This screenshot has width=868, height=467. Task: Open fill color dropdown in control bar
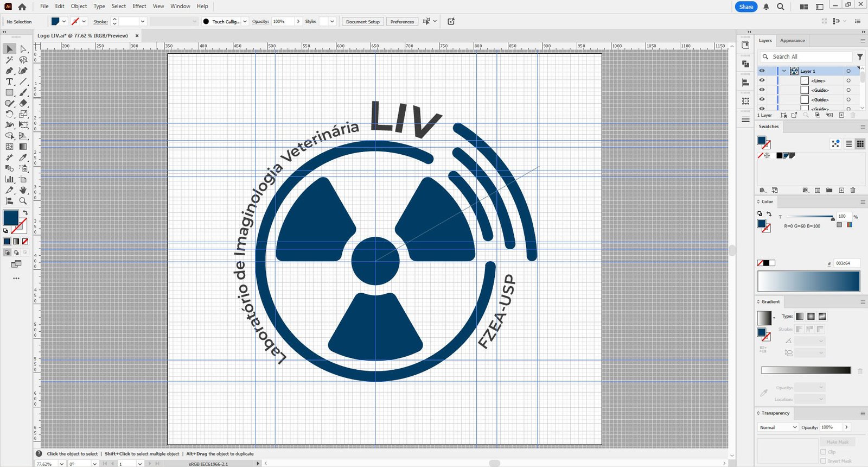(64, 22)
